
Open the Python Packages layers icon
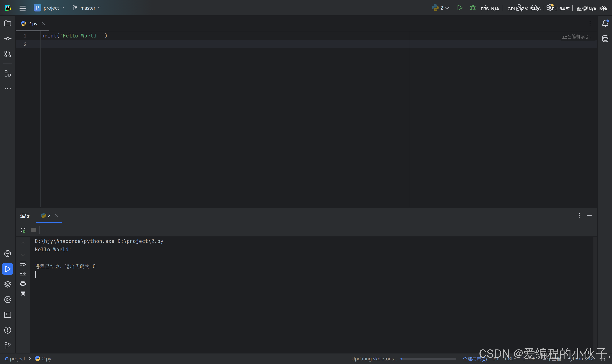8,284
